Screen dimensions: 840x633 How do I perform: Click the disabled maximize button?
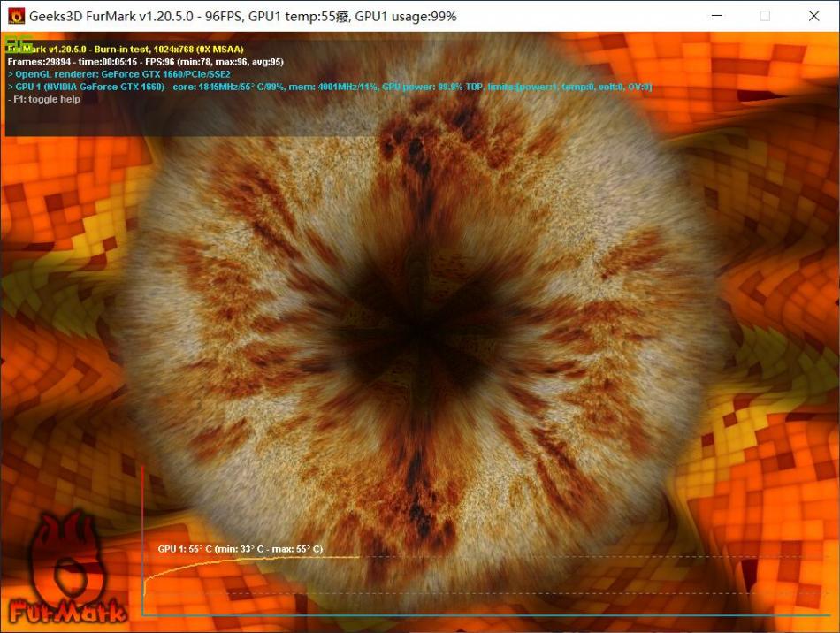coord(765,16)
